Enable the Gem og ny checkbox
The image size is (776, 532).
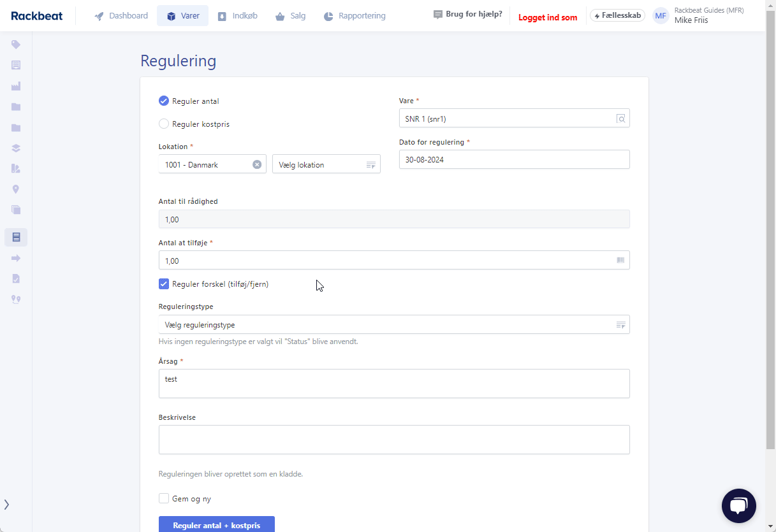(164, 499)
